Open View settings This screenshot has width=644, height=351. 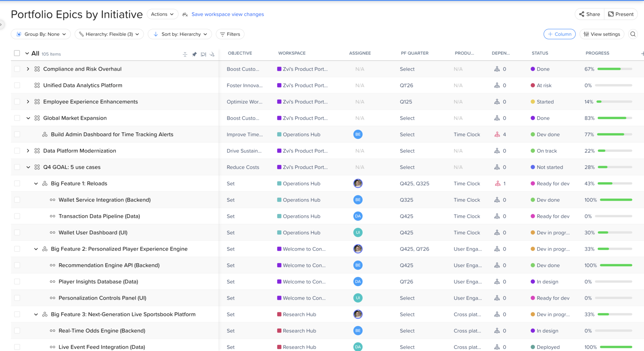[602, 34]
